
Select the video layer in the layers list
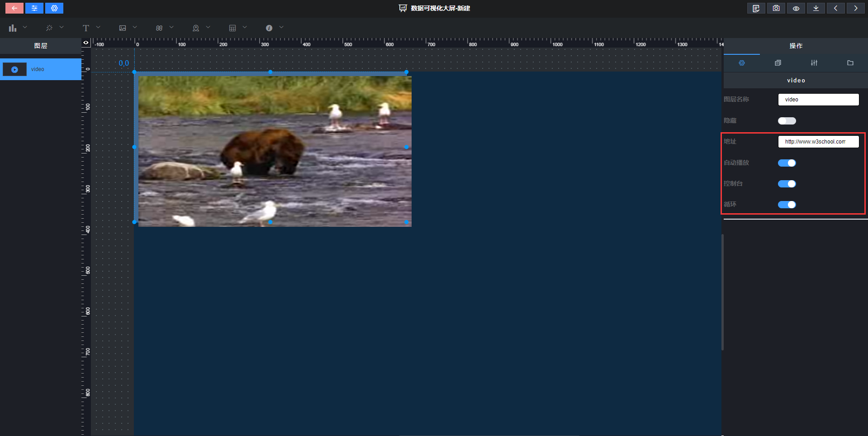point(41,69)
